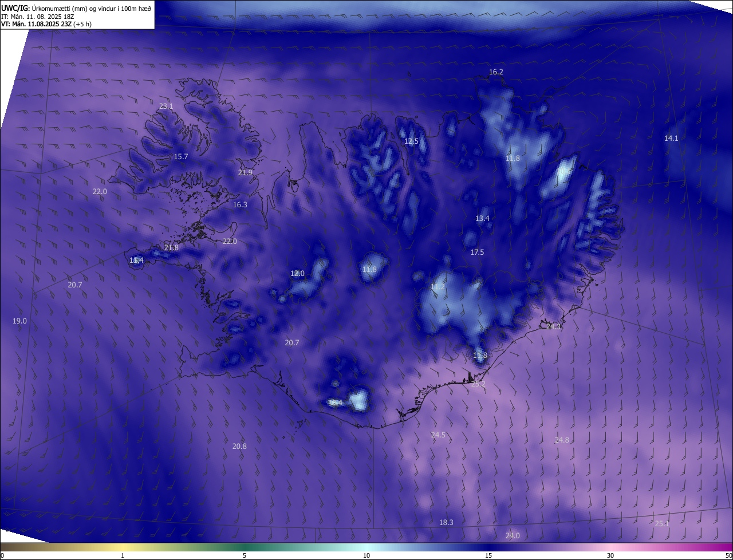Select the 17.5 value label
This screenshot has height=560, width=733.
click(x=477, y=253)
